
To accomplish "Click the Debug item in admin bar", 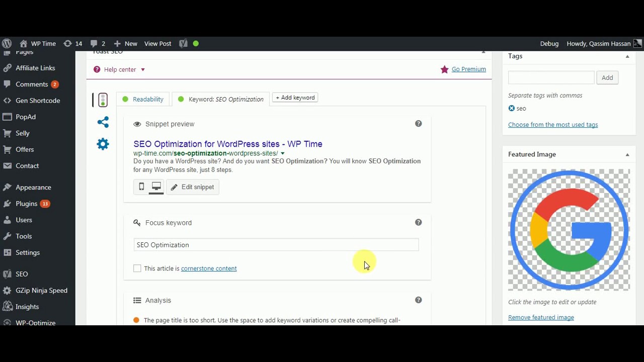I will click(x=549, y=44).
